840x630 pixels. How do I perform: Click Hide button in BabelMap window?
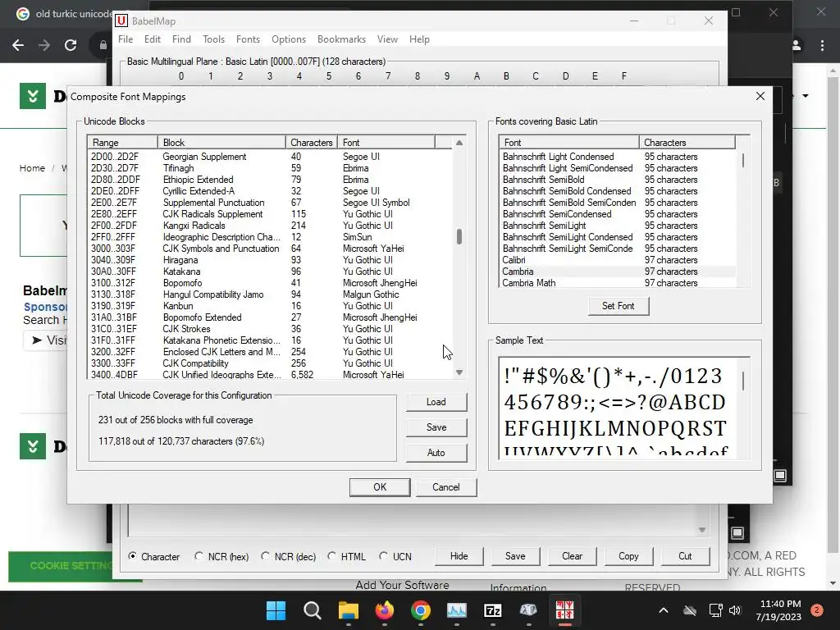point(459,556)
